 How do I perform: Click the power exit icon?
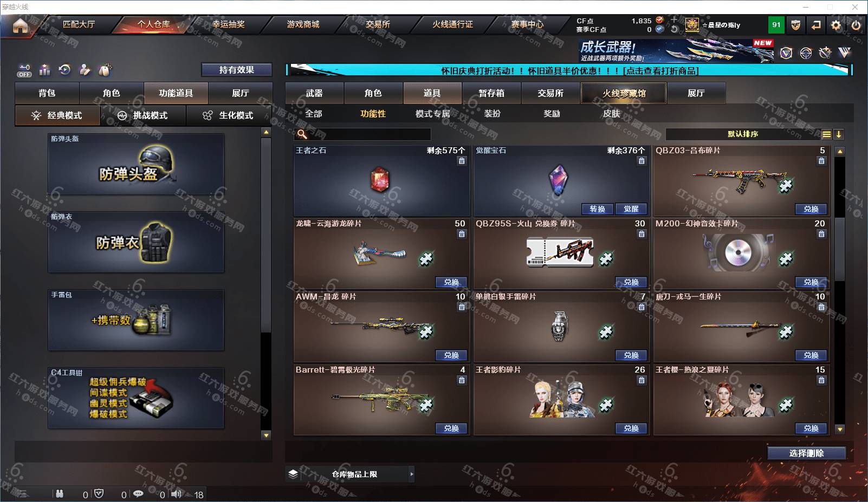click(856, 25)
